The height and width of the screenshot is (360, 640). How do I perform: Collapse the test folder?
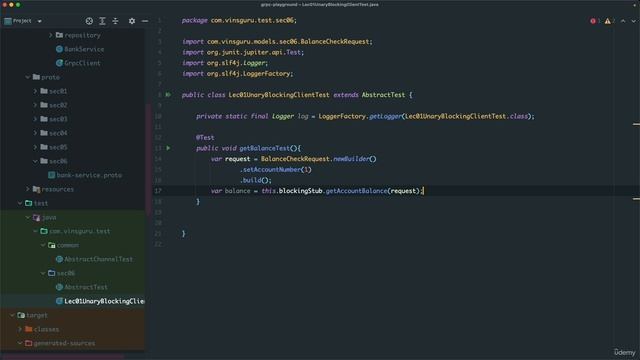point(20,203)
